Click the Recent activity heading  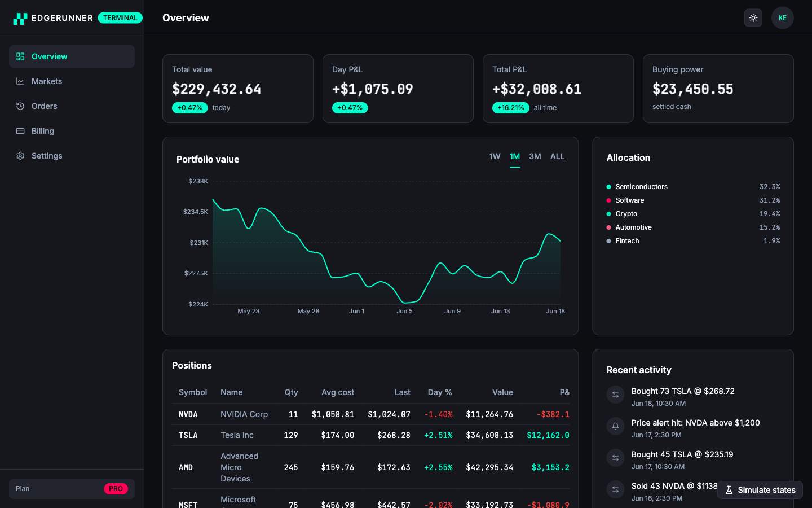coord(639,370)
